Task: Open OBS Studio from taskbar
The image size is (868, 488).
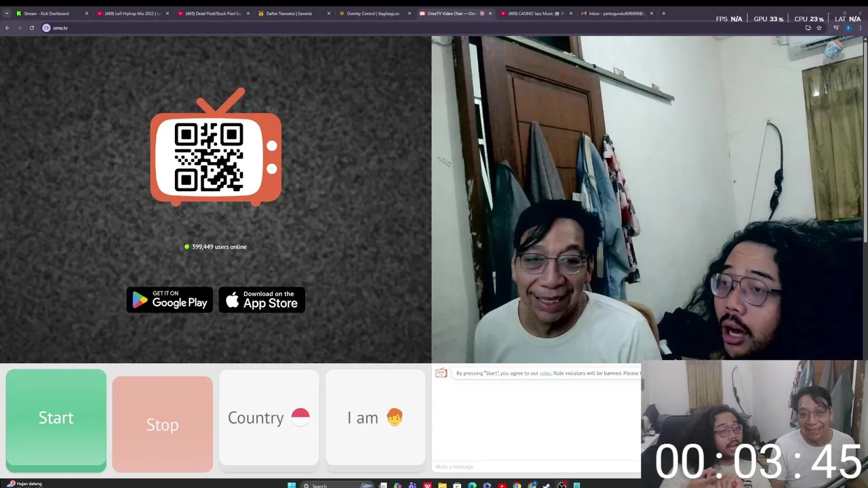Action: (561, 485)
